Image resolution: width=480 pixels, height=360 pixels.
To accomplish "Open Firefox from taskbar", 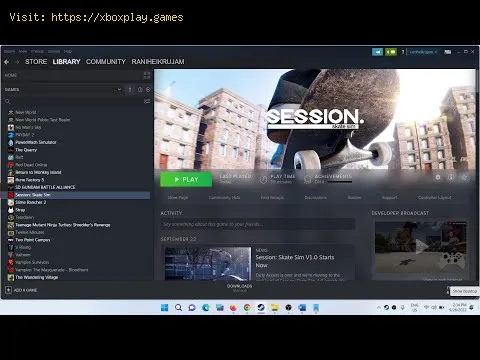I will (233, 307).
